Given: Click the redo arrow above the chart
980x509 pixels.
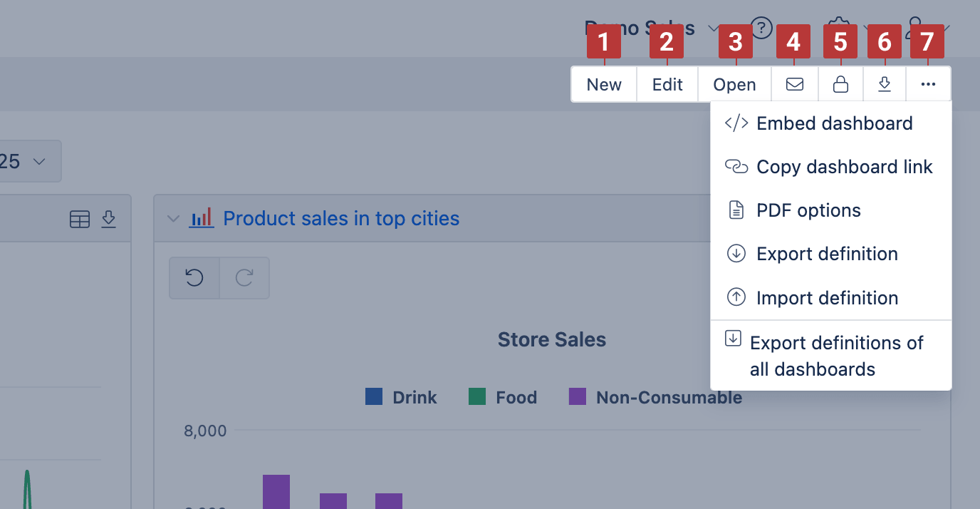Looking at the screenshot, I should (244, 278).
